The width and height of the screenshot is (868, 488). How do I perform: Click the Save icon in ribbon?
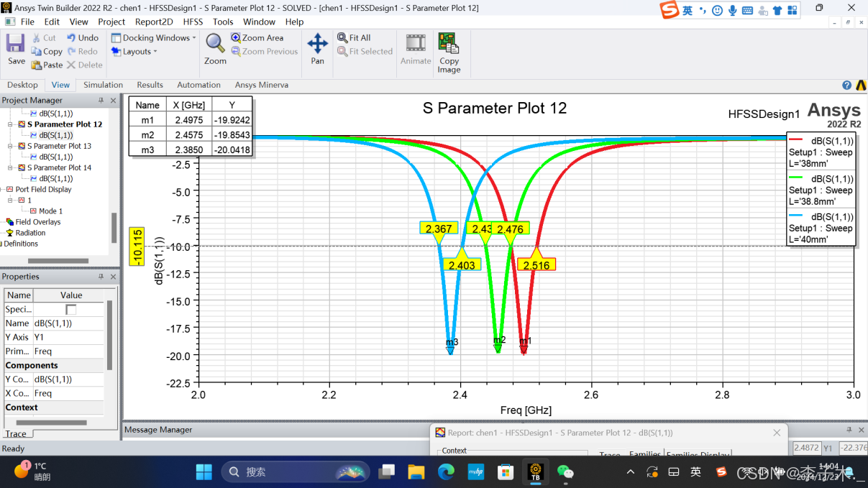(16, 44)
